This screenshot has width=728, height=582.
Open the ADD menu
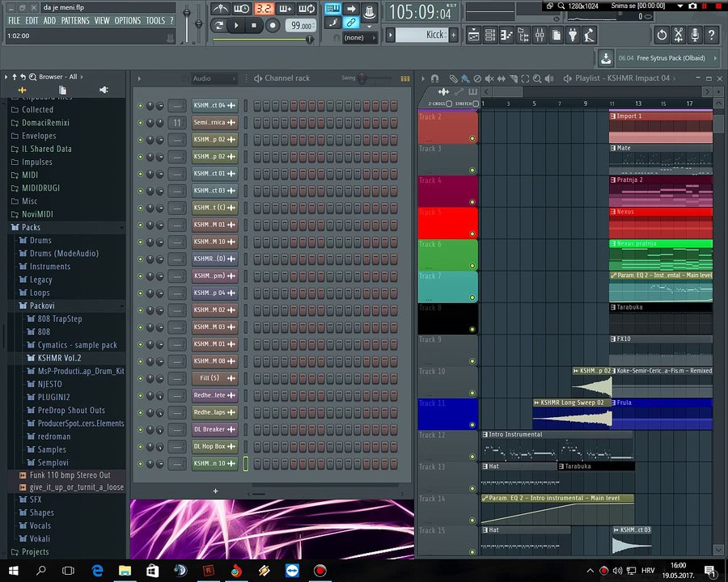coord(49,21)
